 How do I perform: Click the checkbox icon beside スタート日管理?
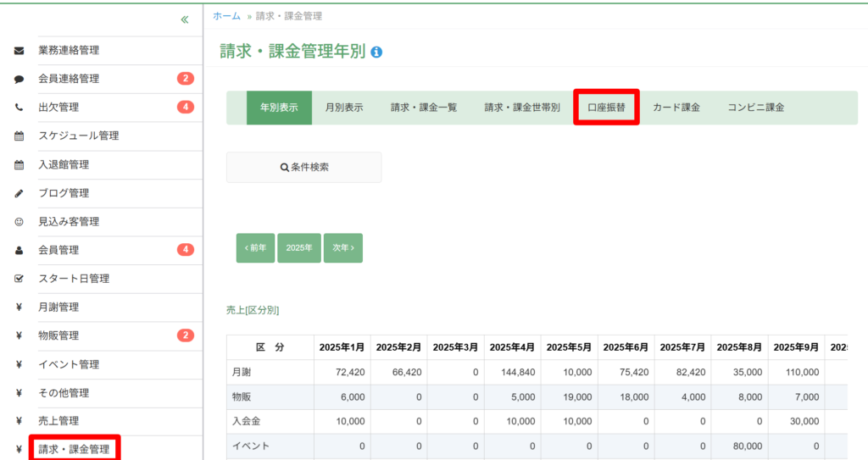(19, 279)
